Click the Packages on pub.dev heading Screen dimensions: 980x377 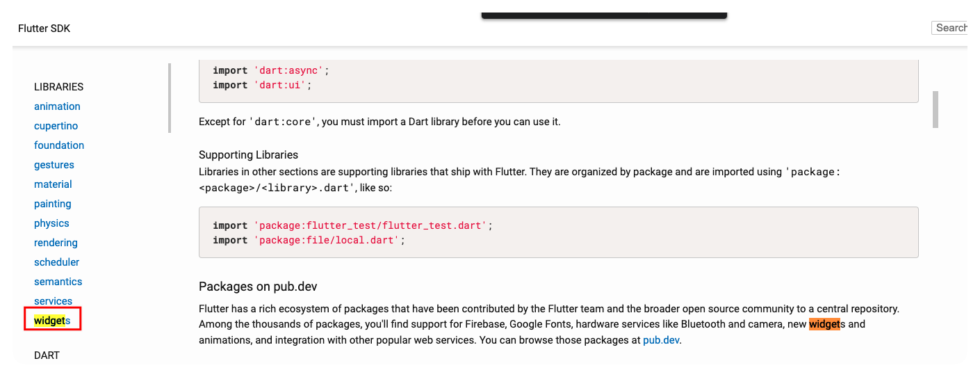point(258,287)
